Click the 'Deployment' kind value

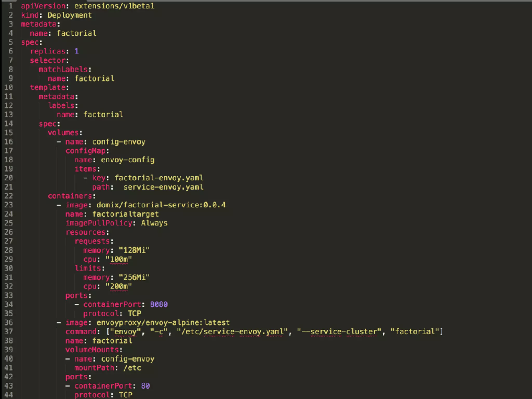pyautogui.click(x=69, y=15)
